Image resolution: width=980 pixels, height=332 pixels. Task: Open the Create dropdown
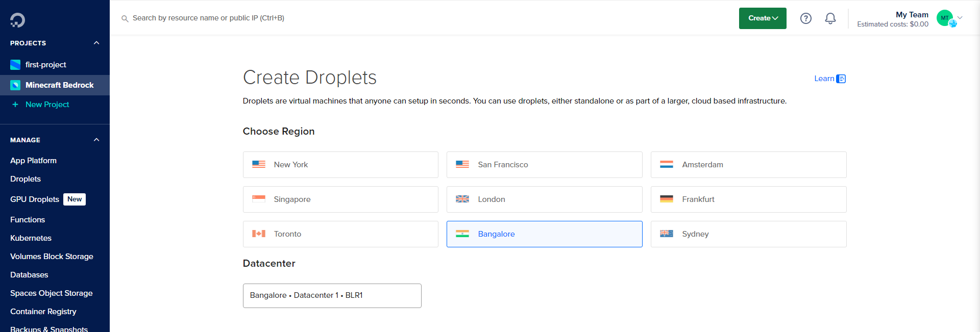tap(762, 18)
